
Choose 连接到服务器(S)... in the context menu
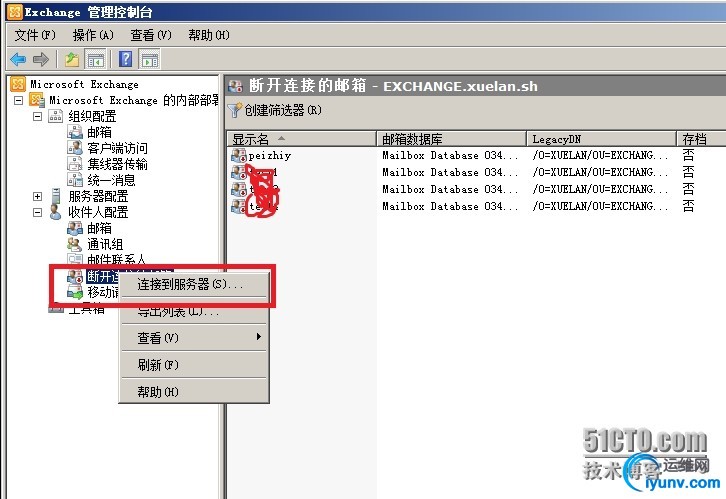pyautogui.click(x=194, y=284)
